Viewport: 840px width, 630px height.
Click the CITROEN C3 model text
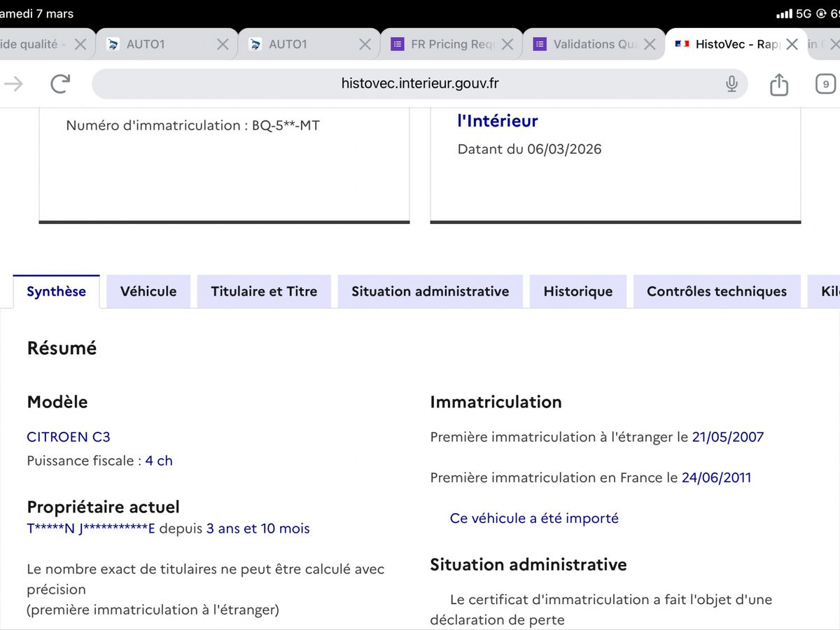(69, 437)
